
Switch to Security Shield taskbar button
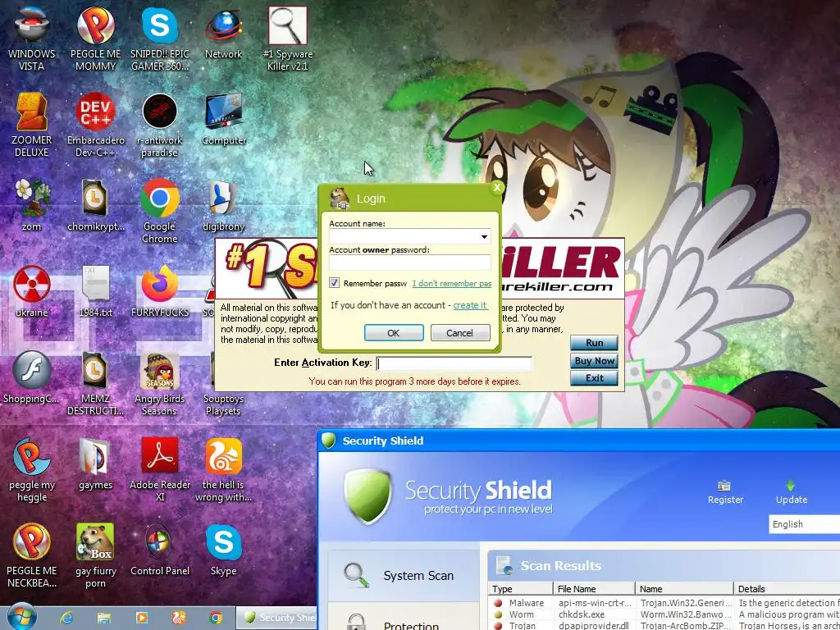coord(276,618)
